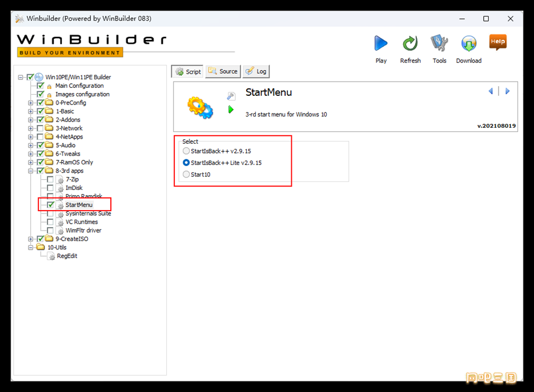Select the 2-Addons folder label
Viewport: 534px width, 392px height.
[68, 120]
